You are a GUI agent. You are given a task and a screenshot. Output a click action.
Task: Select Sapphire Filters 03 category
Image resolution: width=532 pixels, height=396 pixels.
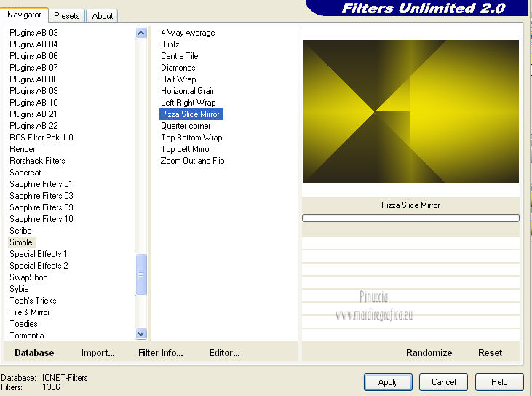(41, 196)
